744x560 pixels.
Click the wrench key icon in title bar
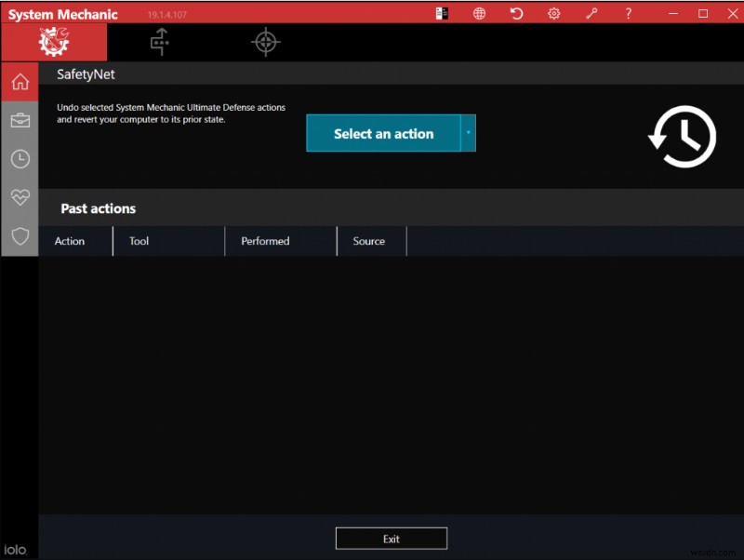click(591, 13)
